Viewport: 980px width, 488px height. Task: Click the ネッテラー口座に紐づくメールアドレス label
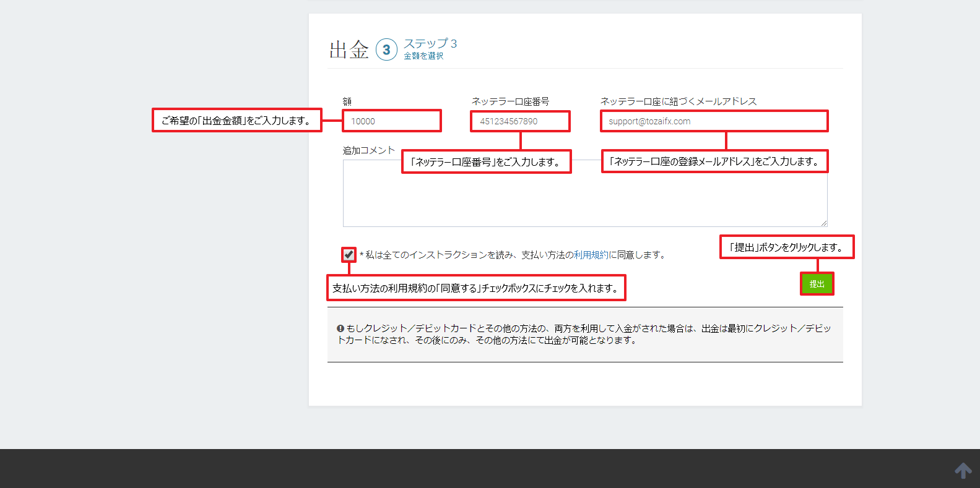coord(679,101)
